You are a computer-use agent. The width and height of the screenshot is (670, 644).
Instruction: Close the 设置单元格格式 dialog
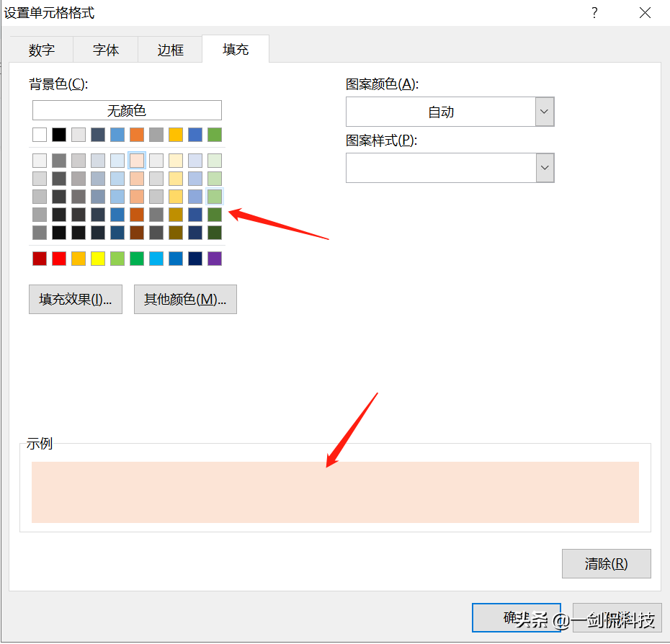coord(646,13)
